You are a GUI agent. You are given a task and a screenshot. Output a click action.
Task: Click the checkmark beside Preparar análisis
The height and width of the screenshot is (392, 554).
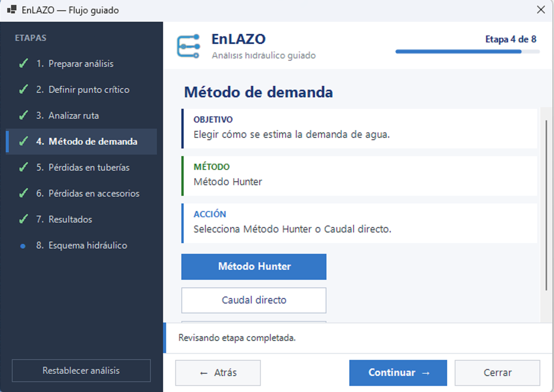(x=24, y=63)
